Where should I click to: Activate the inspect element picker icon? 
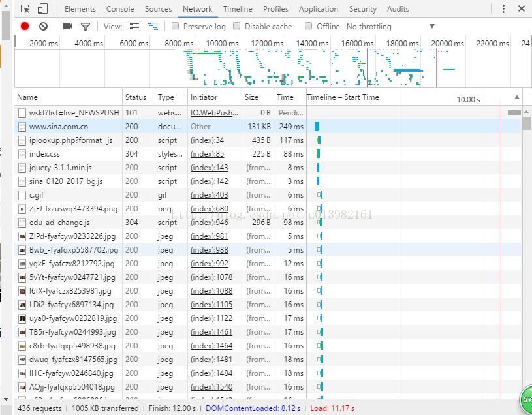click(25, 9)
